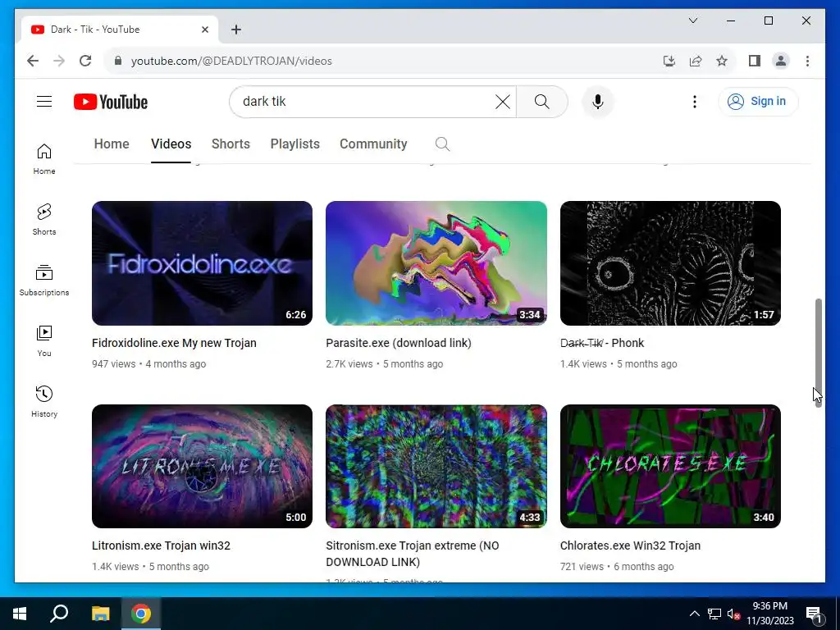Open network status tray icon

coord(714,614)
